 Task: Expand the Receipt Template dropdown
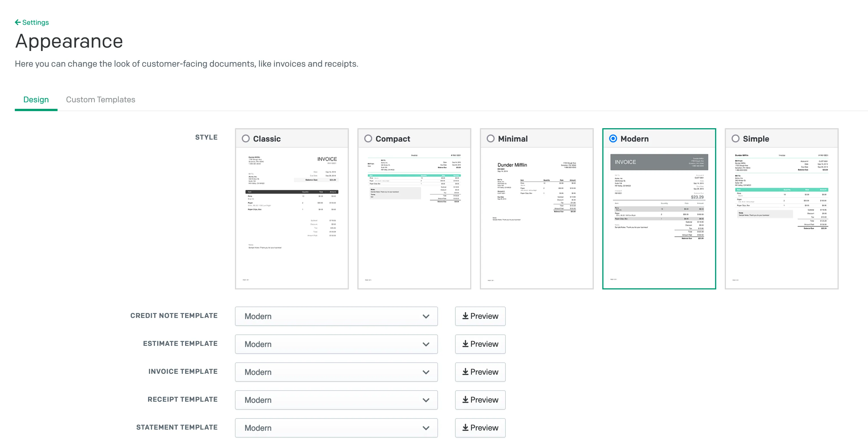(336, 400)
